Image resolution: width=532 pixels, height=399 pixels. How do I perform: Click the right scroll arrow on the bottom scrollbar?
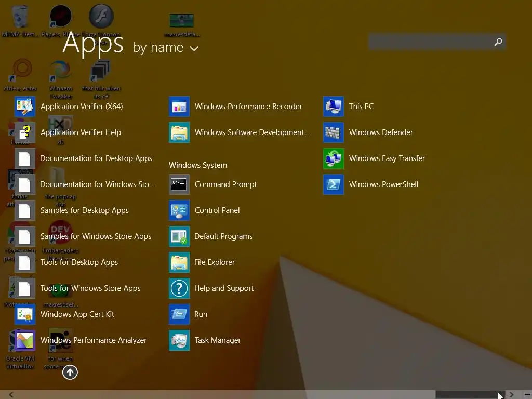511,395
